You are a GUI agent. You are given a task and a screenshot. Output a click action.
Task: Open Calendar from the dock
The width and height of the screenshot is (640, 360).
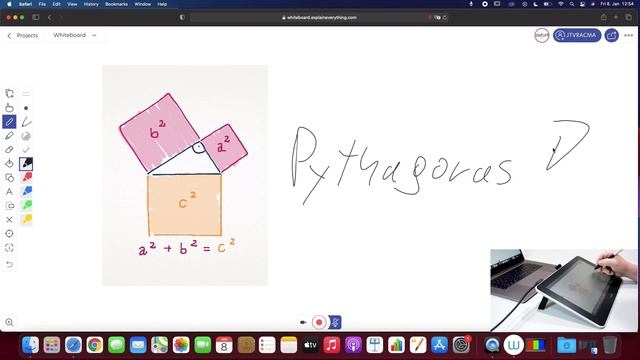(224, 345)
